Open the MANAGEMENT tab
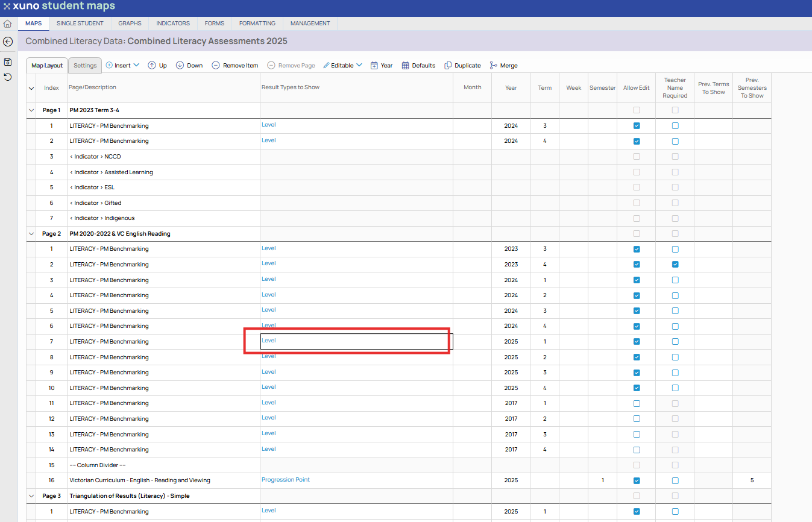812x522 pixels. point(310,24)
